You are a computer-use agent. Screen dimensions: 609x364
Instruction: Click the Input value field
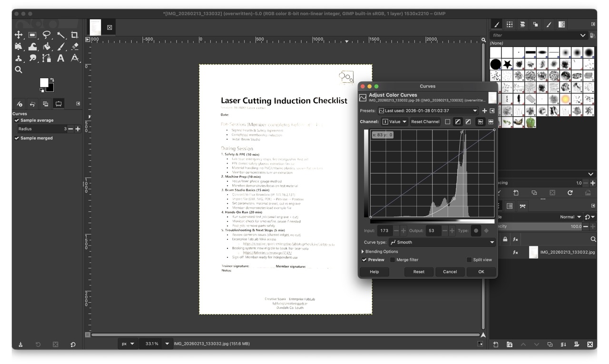384,231
